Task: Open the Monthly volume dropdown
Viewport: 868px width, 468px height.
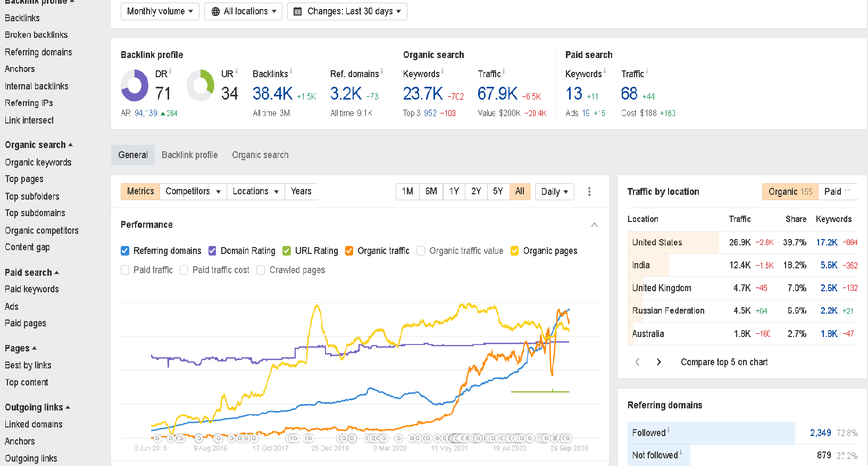Action: click(x=160, y=12)
